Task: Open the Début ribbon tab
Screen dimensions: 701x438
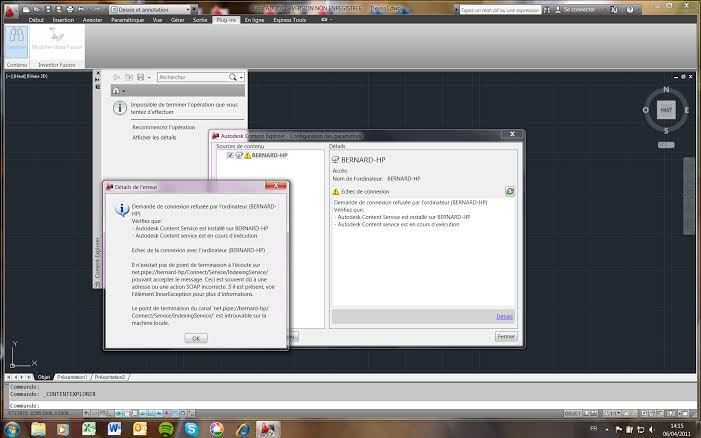Action: point(36,20)
